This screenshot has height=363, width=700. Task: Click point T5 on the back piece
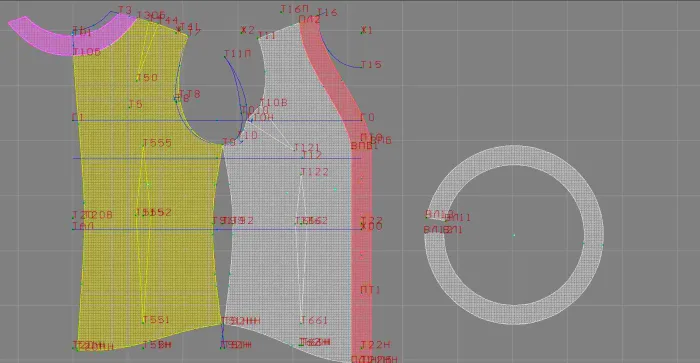click(135, 104)
